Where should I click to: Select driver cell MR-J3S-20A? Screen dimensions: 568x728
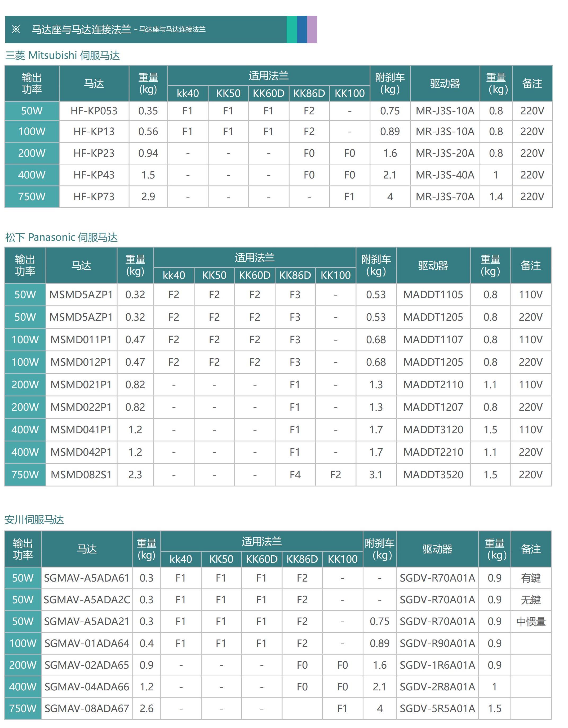click(x=445, y=153)
